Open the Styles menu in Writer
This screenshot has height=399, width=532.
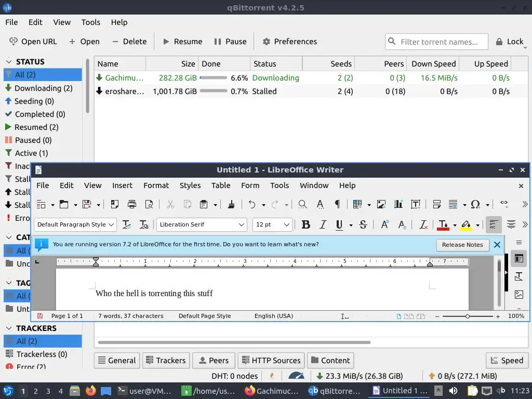(x=190, y=185)
